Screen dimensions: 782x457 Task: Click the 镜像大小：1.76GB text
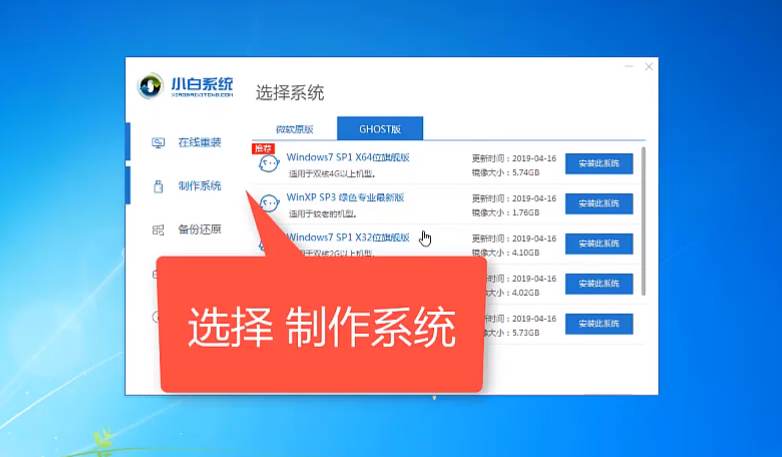(505, 213)
